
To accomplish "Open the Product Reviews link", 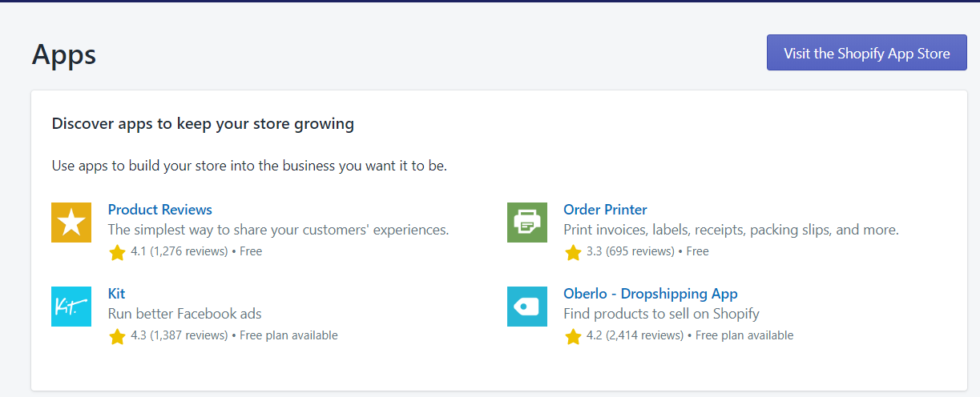I will (x=160, y=210).
